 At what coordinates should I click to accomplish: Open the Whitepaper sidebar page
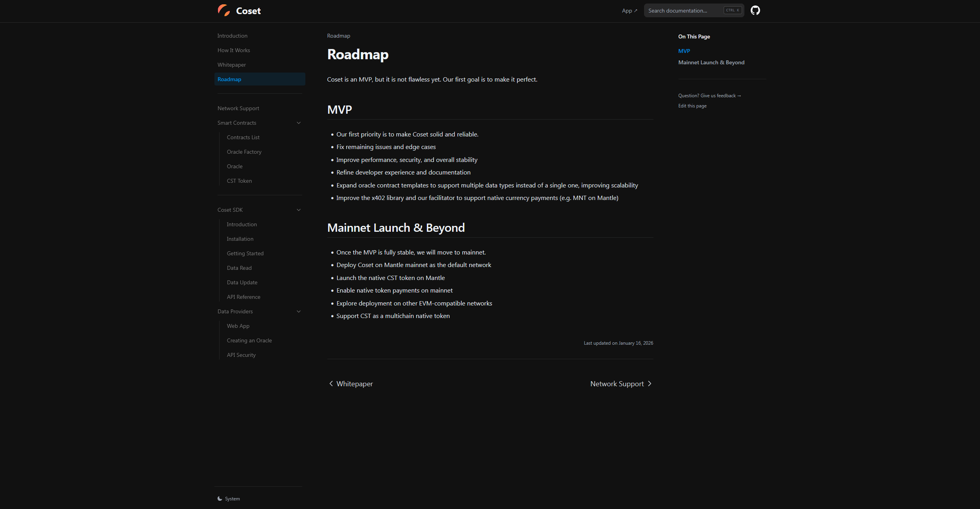[x=232, y=65]
